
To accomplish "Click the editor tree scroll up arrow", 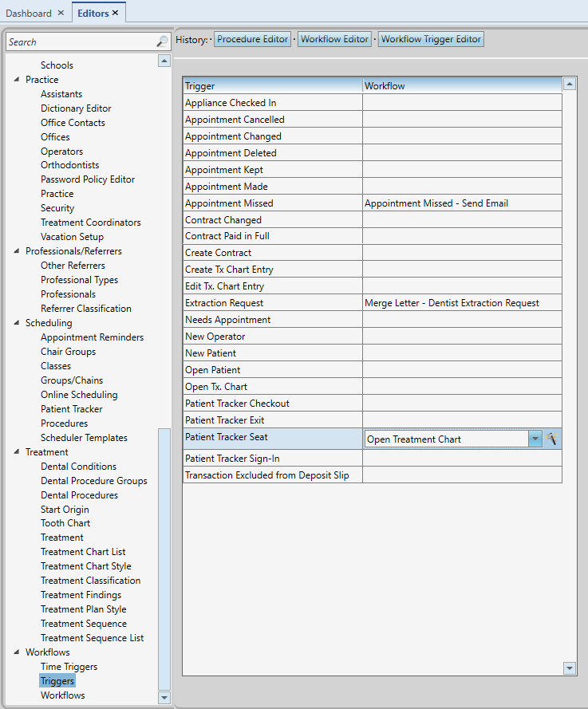I will tap(164, 61).
